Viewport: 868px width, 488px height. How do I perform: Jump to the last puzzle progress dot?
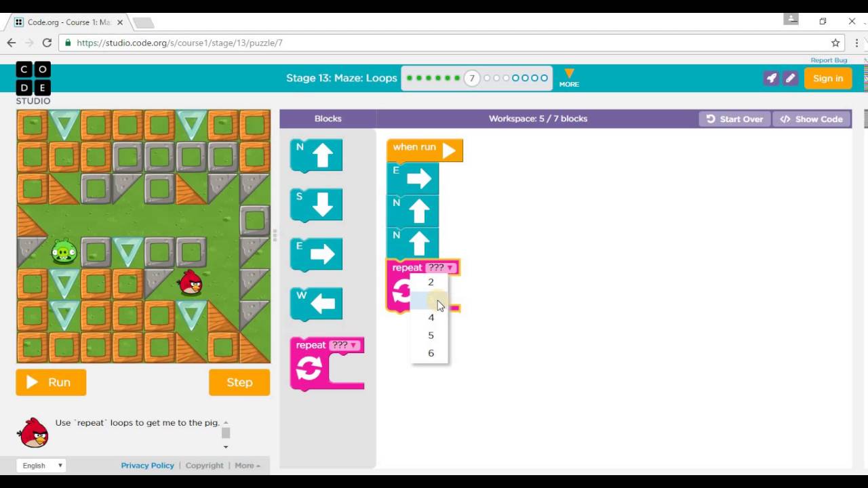click(544, 78)
